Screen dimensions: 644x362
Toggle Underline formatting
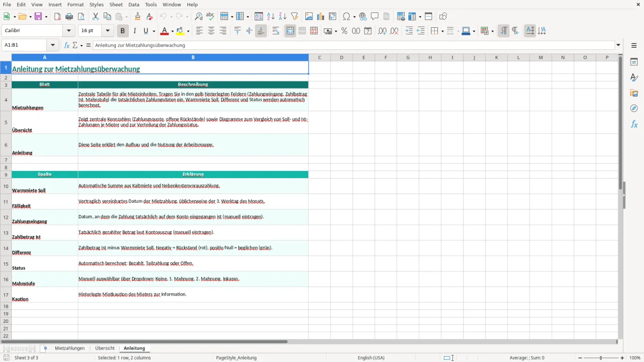145,31
